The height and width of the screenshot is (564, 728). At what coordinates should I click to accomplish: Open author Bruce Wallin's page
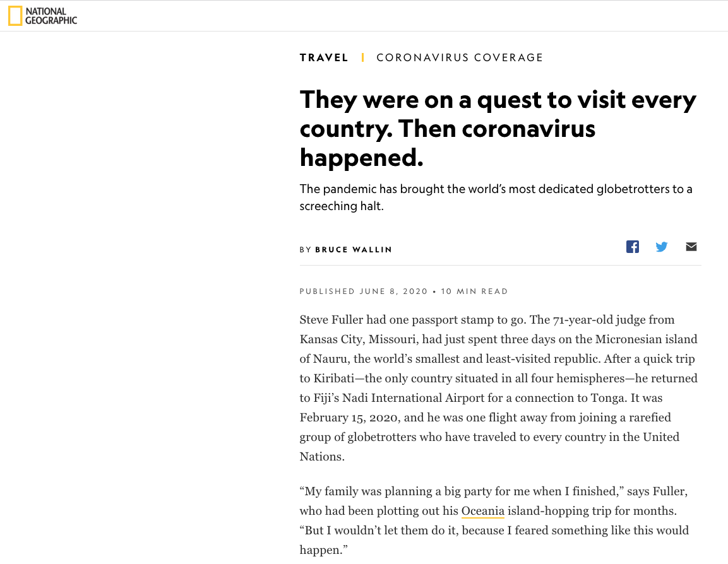point(354,250)
